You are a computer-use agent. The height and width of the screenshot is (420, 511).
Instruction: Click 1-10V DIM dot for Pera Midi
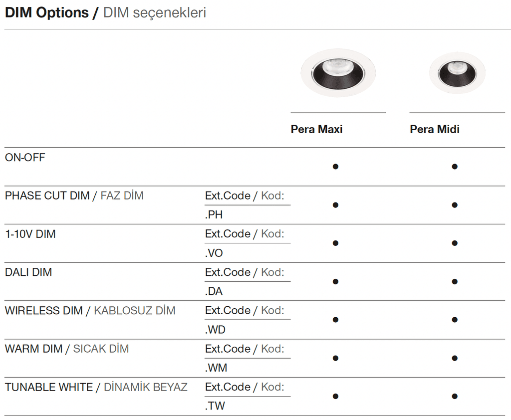click(455, 243)
